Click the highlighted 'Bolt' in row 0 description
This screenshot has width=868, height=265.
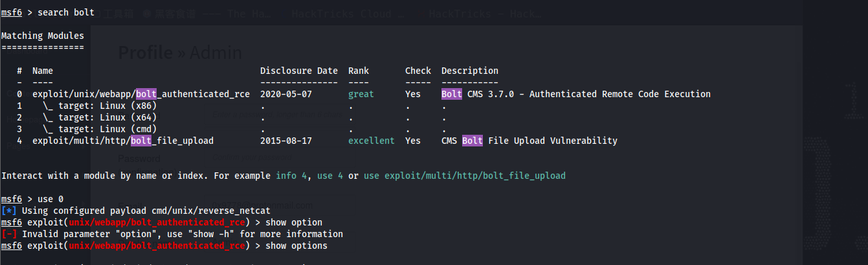coord(452,95)
